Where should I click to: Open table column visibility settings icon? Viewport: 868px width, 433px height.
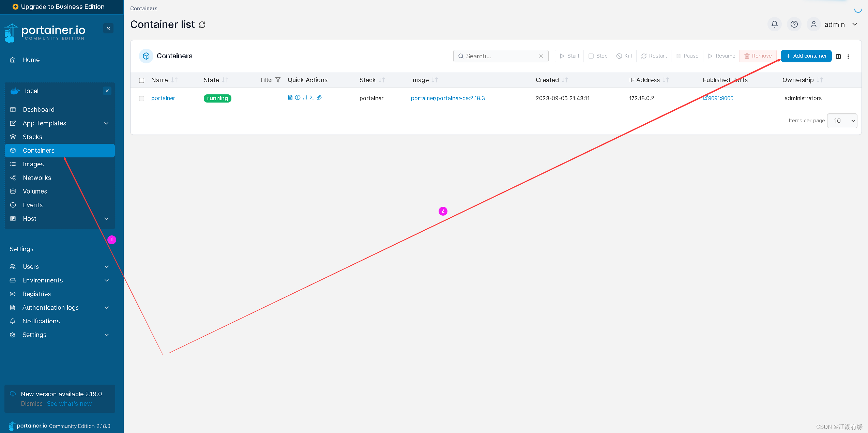[x=838, y=57]
